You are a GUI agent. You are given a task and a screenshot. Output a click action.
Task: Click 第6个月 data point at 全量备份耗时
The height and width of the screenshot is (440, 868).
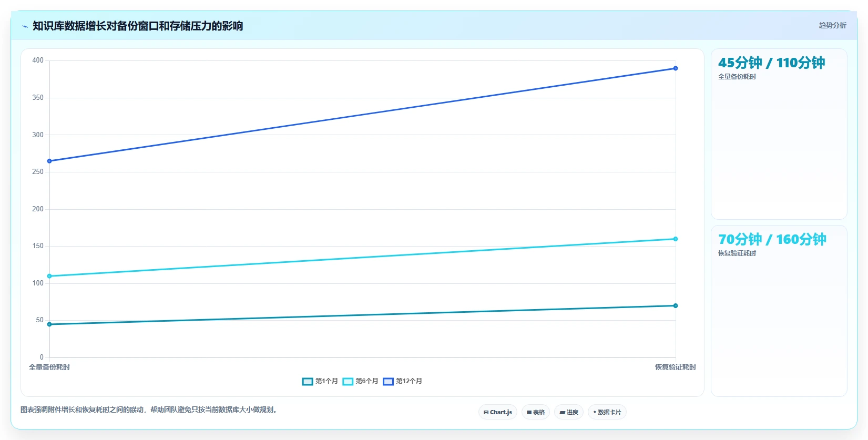point(49,276)
